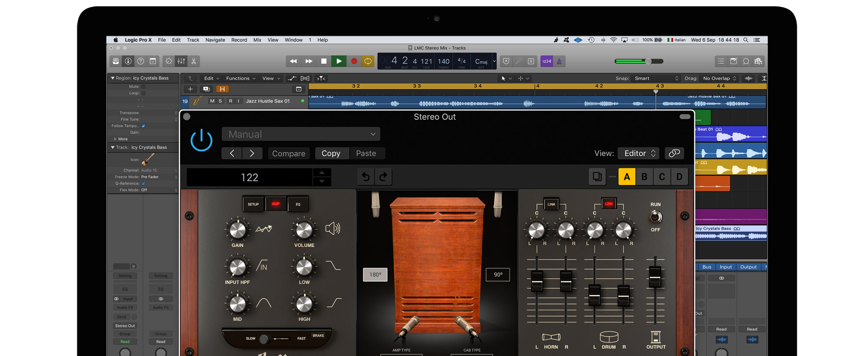Image resolution: width=868 pixels, height=356 pixels.
Task: Open the media Browsers button
Action: [x=758, y=61]
